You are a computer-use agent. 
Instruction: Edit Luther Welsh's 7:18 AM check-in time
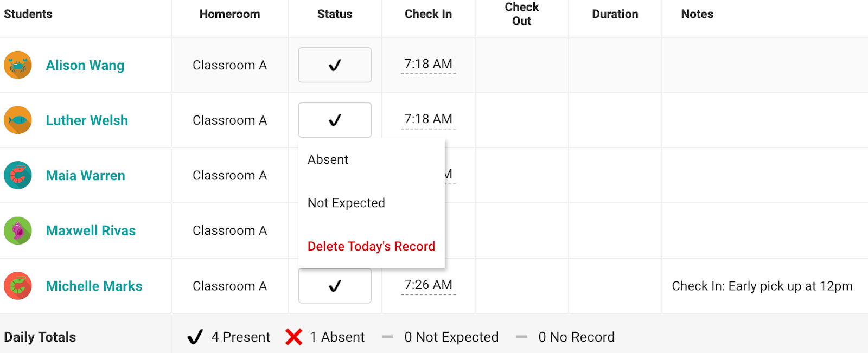tap(428, 119)
